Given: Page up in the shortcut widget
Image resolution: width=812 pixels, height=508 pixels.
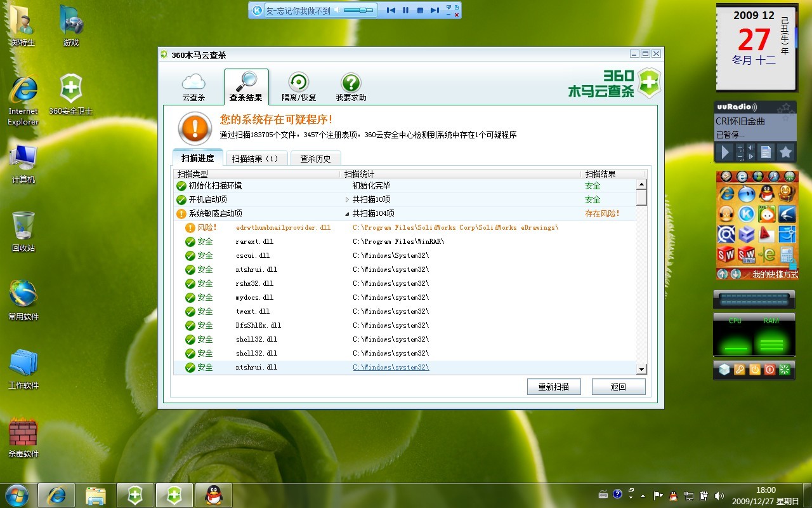Looking at the screenshot, I should [x=723, y=274].
